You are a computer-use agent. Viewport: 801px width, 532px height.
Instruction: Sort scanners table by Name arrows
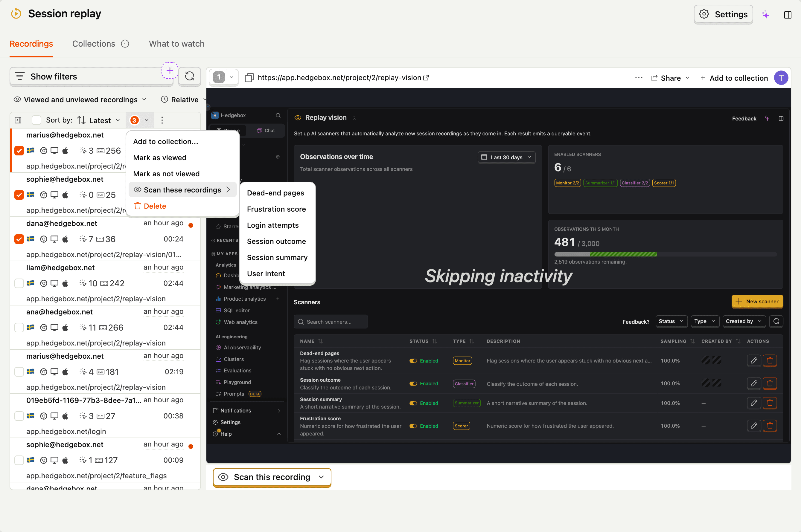pyautogui.click(x=320, y=341)
